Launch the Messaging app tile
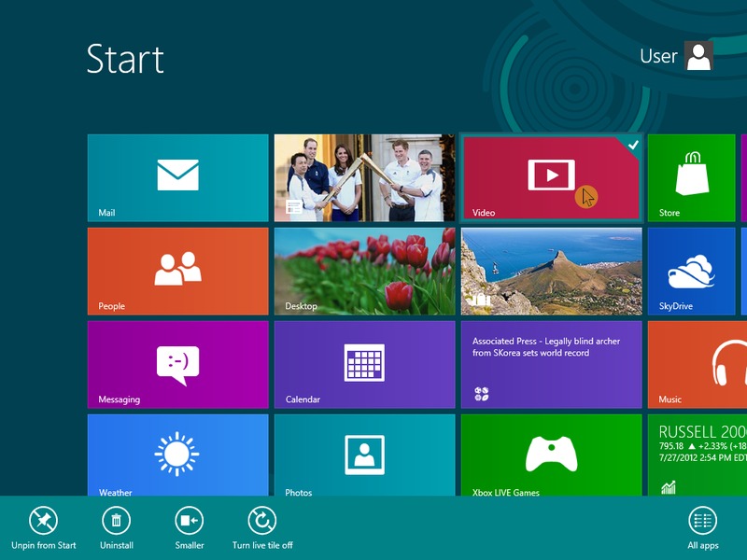747x560 pixels. 177,364
